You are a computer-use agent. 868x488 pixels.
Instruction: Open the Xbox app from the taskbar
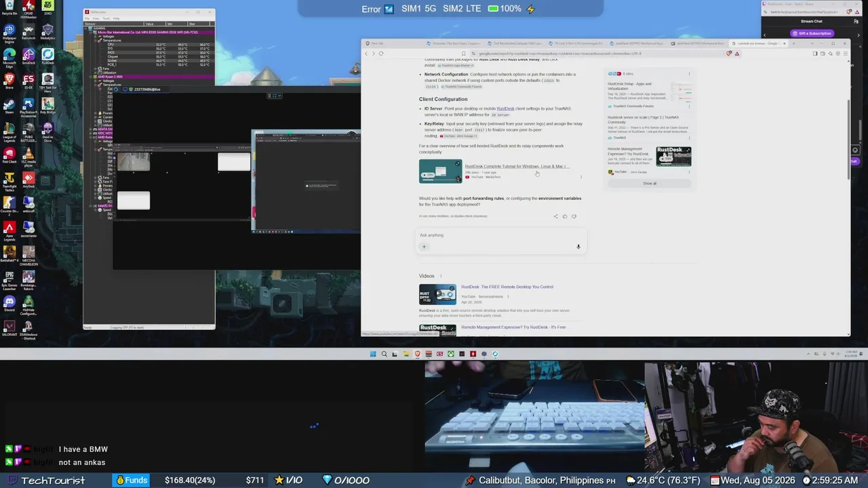coord(450,354)
